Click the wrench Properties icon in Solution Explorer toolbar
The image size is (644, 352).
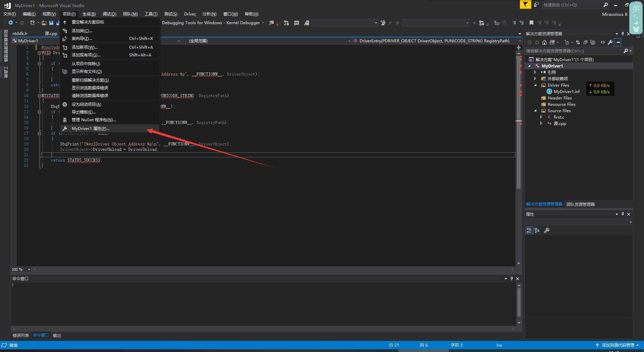[x=610, y=42]
